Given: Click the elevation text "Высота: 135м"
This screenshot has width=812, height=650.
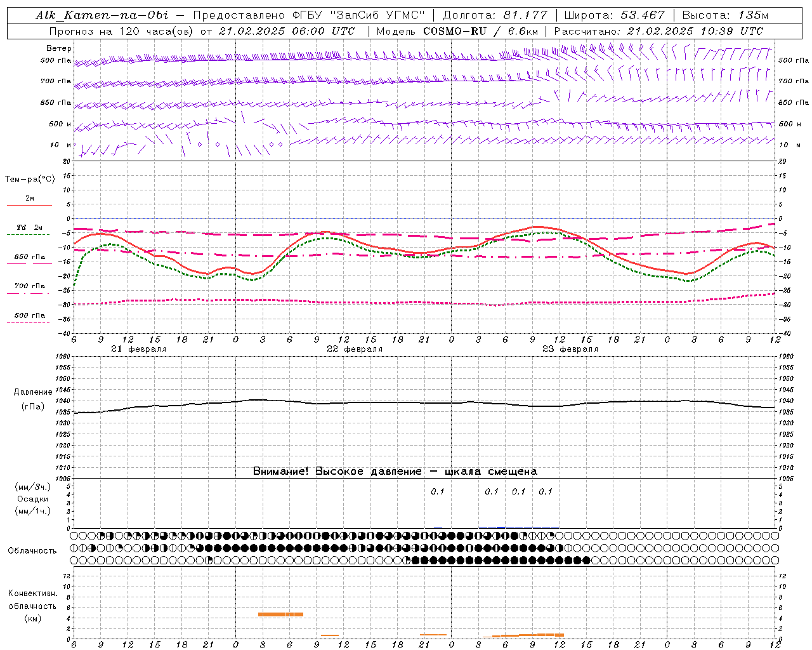Looking at the screenshot, I should coord(725,15).
